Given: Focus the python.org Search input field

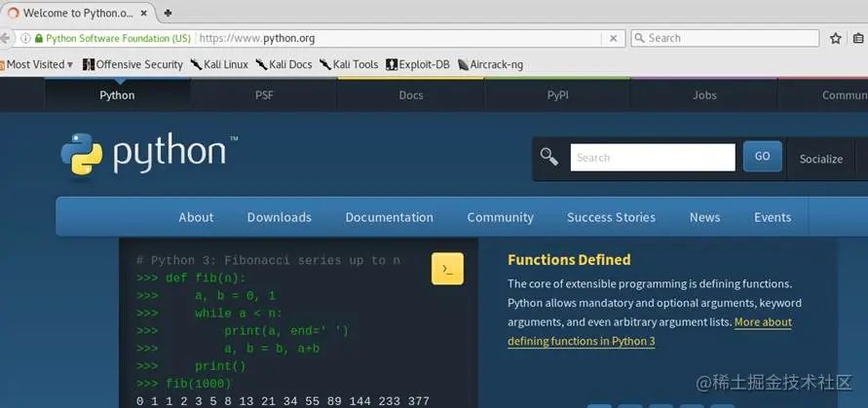Looking at the screenshot, I should coord(653,157).
